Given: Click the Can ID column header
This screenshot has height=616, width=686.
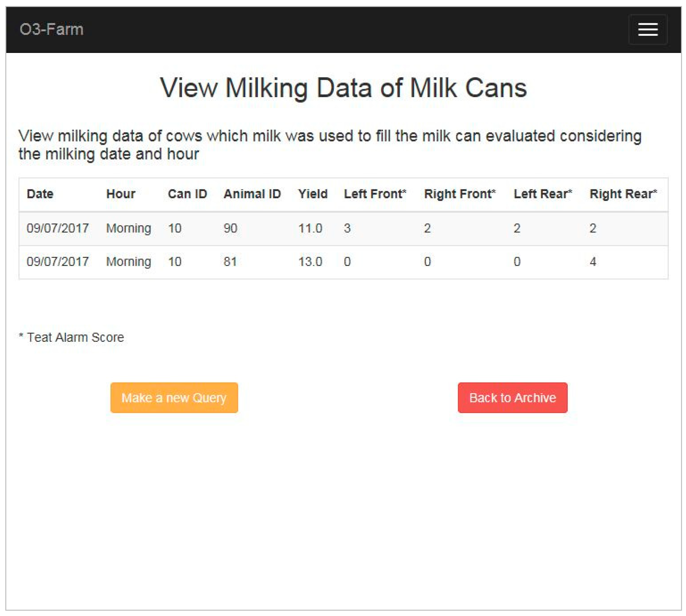Looking at the screenshot, I should (x=187, y=194).
